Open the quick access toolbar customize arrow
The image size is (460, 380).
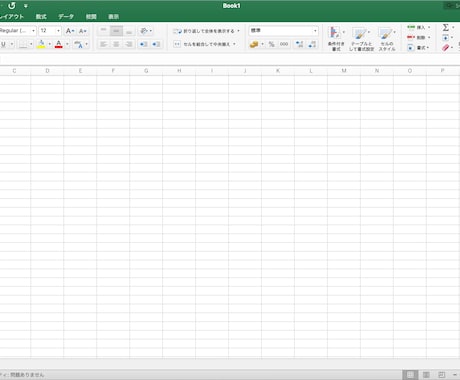pos(26,6)
